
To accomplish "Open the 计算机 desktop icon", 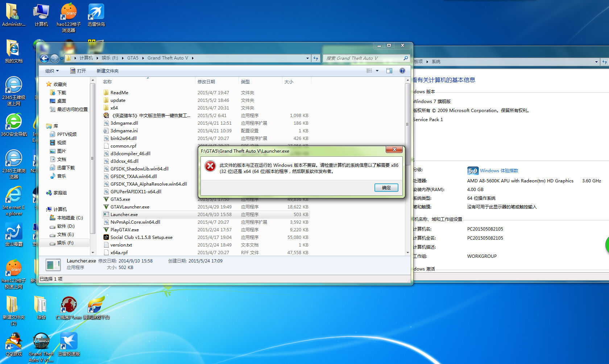I will [41, 15].
